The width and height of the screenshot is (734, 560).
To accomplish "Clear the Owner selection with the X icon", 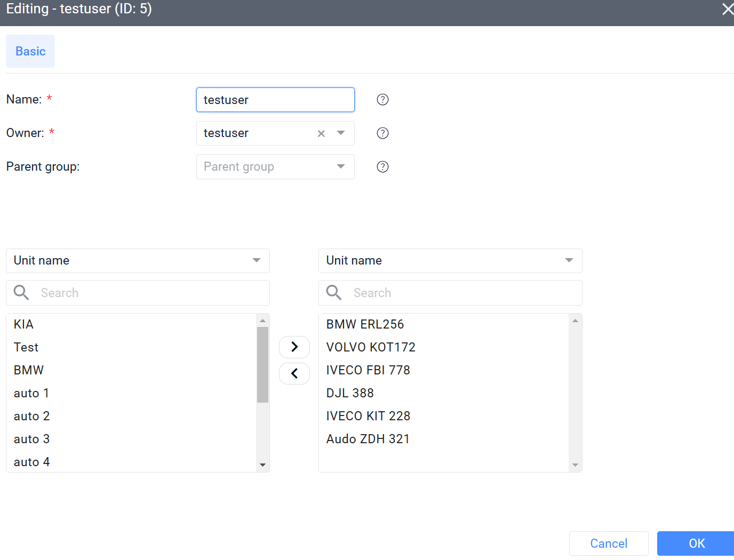I will (321, 134).
